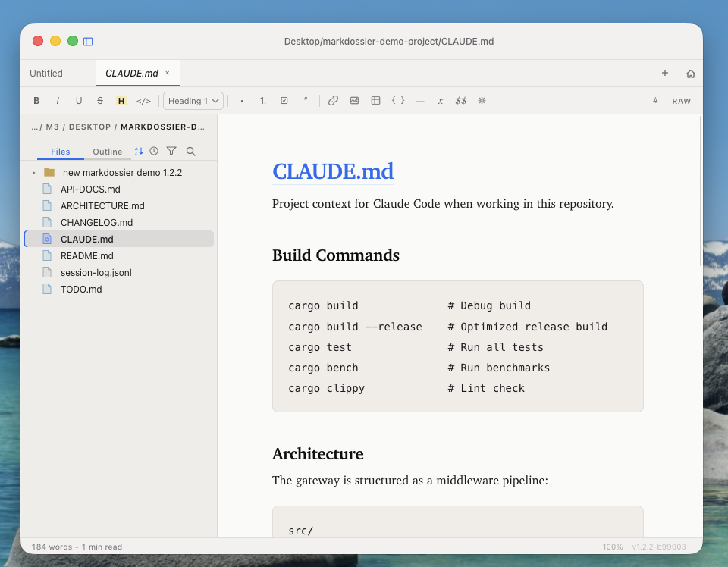Go to the home screen icon
This screenshot has height=567, width=728.
pos(690,74)
